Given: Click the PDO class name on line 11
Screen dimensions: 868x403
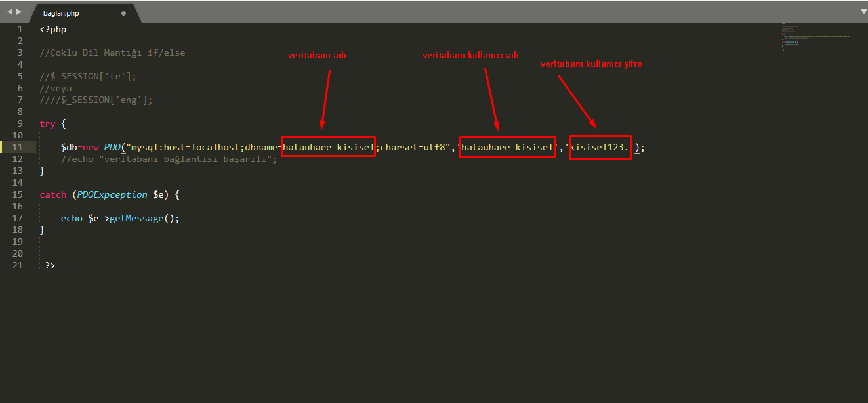Looking at the screenshot, I should click(x=112, y=148).
